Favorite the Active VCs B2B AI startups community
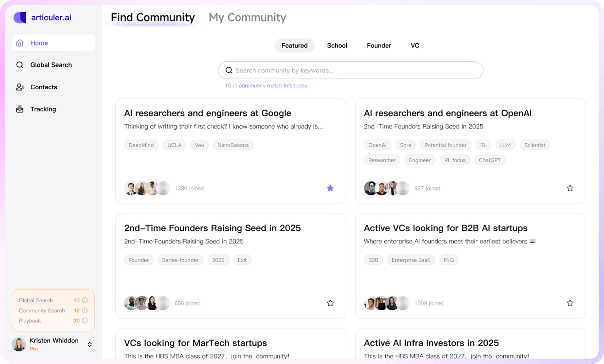 570,303
